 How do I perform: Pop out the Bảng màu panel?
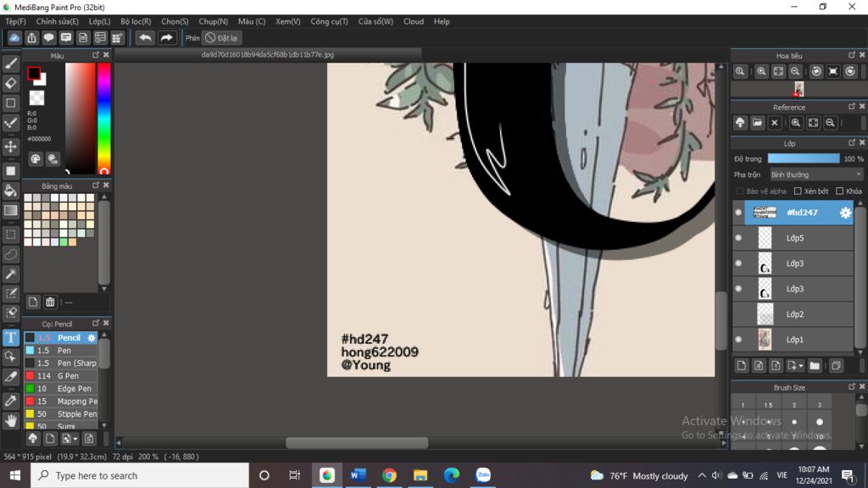coord(96,186)
